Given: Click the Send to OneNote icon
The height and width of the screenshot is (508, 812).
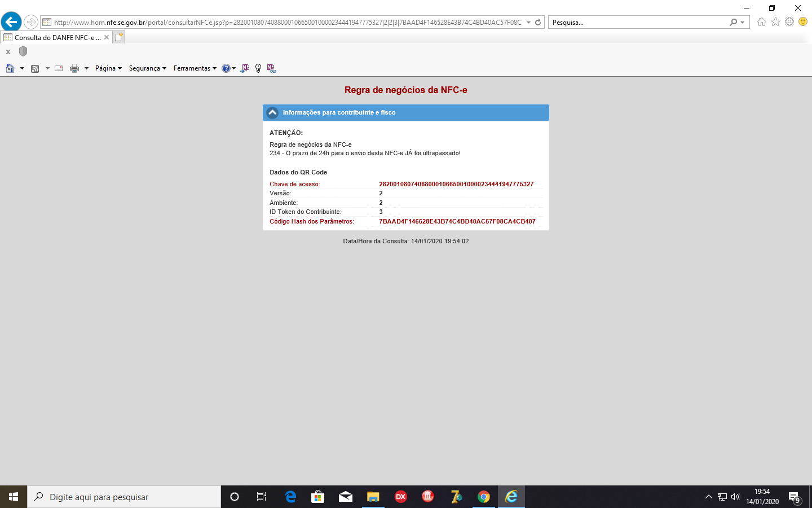Looking at the screenshot, I should pyautogui.click(x=245, y=68).
